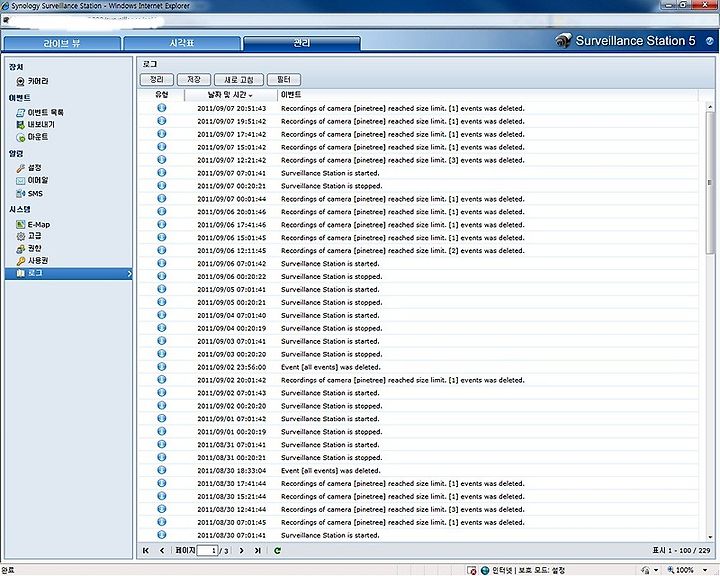
Task: Click log list vertical scrollbar thumb
Action: point(710,182)
